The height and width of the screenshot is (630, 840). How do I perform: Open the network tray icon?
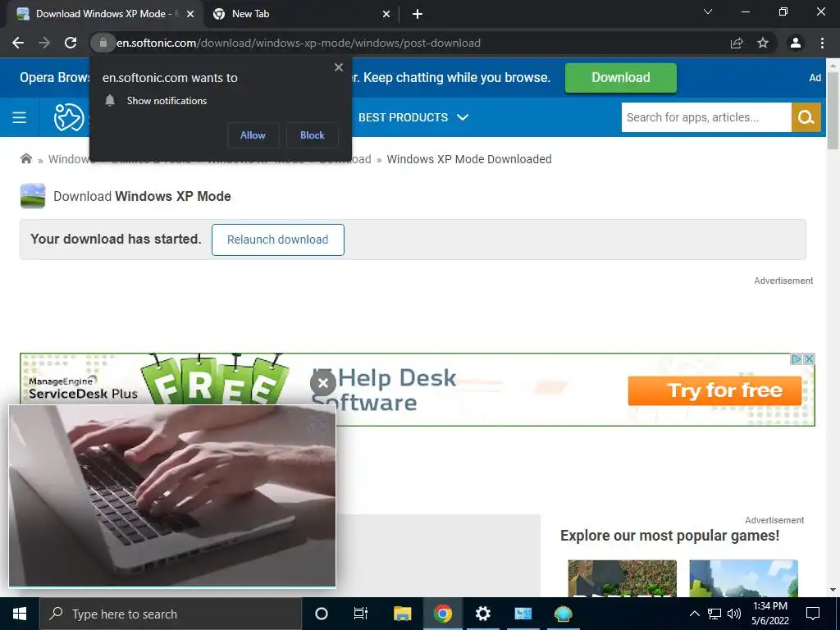coord(714,614)
